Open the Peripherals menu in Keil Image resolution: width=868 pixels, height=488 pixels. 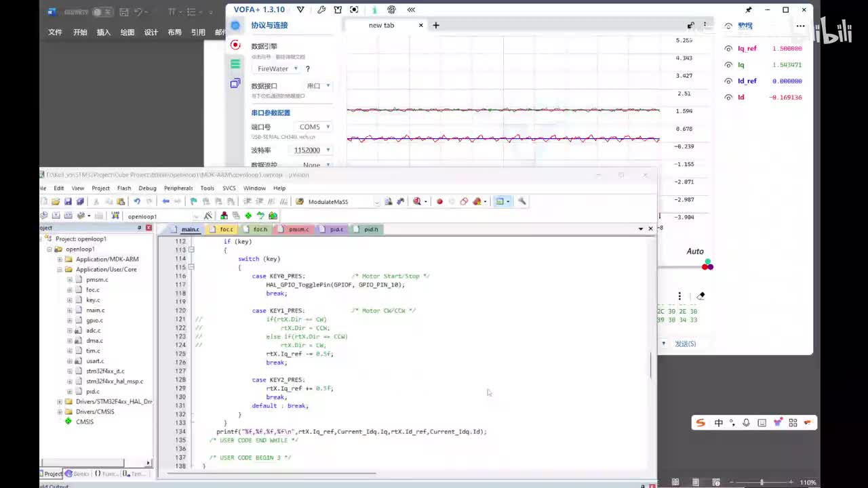[178, 188]
